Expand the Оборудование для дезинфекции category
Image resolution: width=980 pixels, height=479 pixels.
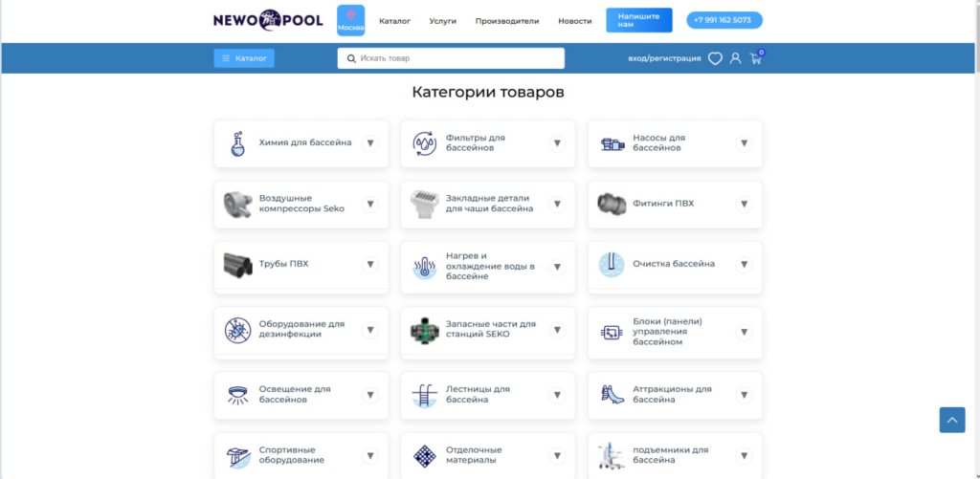coord(370,330)
